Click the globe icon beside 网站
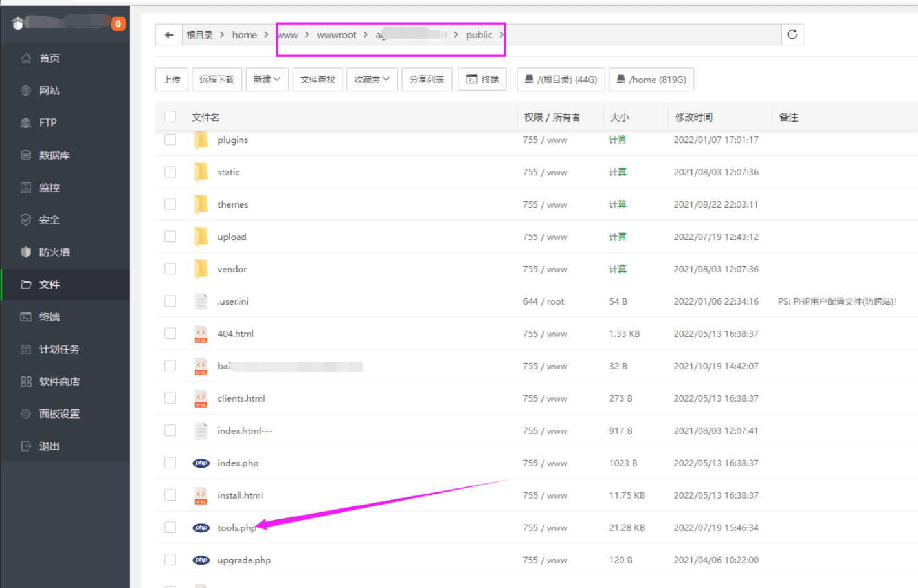The image size is (918, 588). click(26, 91)
